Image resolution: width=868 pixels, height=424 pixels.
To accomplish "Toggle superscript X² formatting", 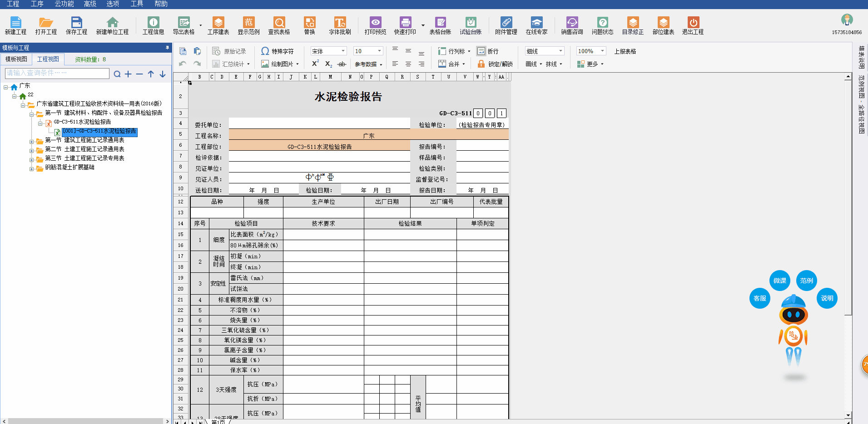I will tap(315, 64).
